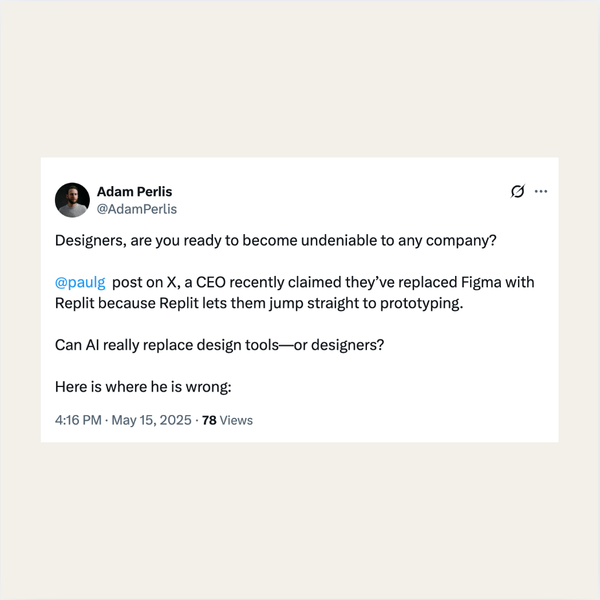600x600 pixels.
Task: Click the 4:16 PM timestamp
Action: point(78,420)
